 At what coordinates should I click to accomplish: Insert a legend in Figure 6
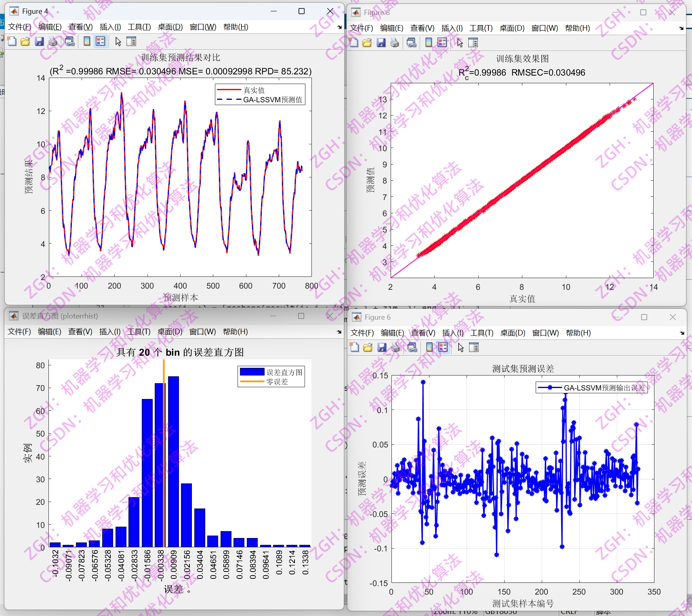[x=442, y=348]
